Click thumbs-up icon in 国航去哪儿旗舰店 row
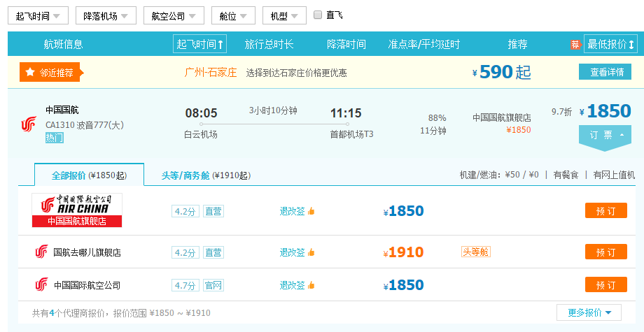This screenshot has height=332, width=644. pyautogui.click(x=311, y=252)
